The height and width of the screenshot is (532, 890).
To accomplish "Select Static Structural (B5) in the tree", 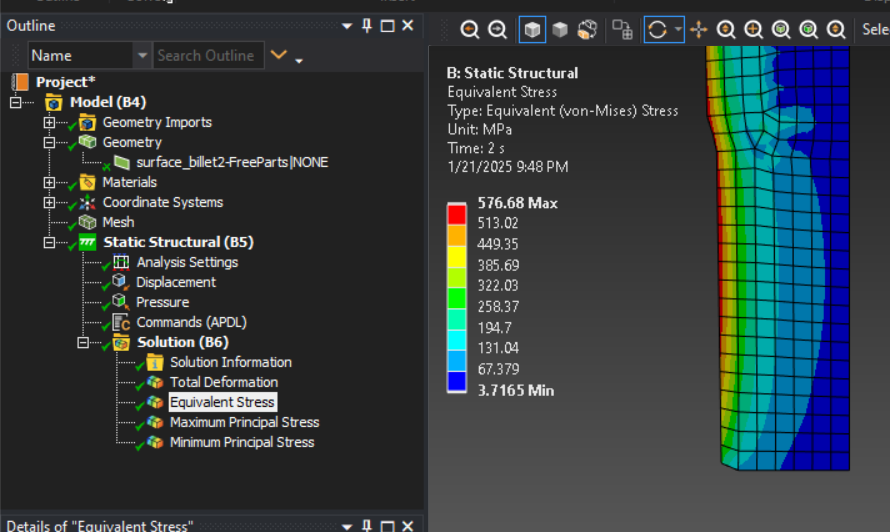I will coord(178,242).
